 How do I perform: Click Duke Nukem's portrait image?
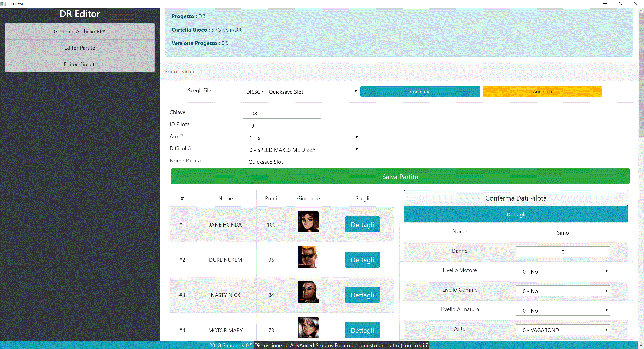point(308,257)
